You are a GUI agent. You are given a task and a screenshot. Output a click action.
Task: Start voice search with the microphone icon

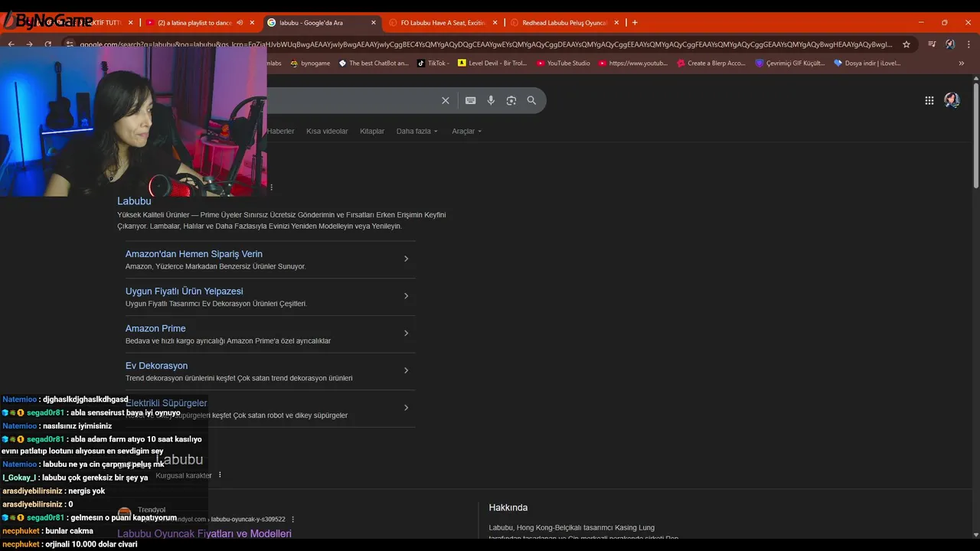coord(491,100)
